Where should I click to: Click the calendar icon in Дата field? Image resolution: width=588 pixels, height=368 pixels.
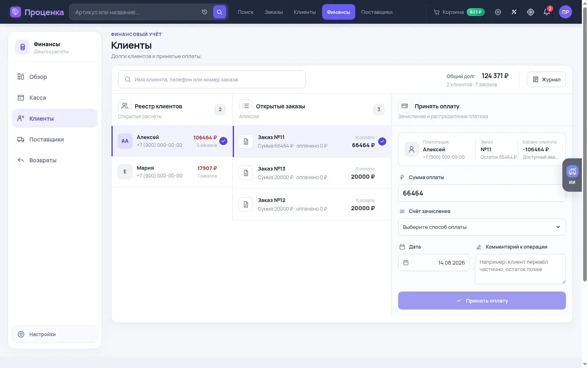406,263
